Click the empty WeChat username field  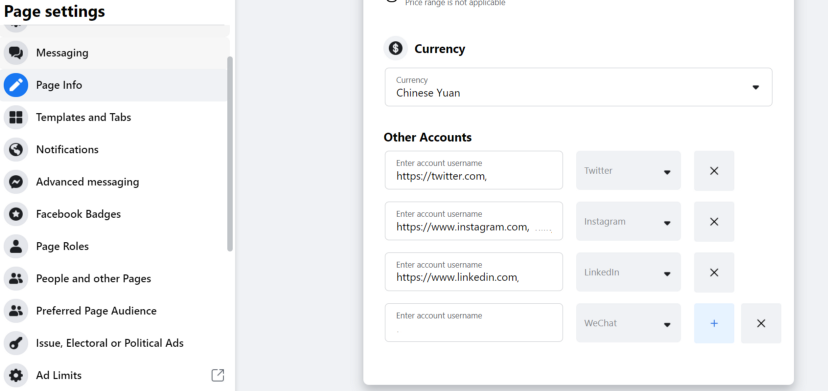(x=474, y=322)
